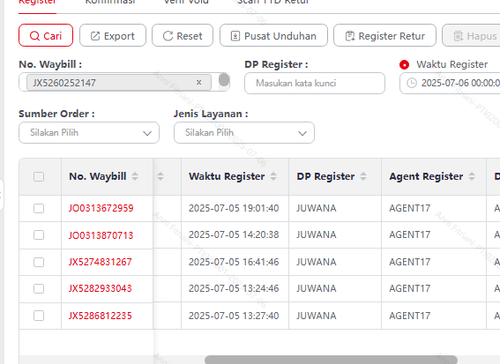The image size is (500, 364).
Task: Click the Hapus delete button
Action: pos(471,35)
